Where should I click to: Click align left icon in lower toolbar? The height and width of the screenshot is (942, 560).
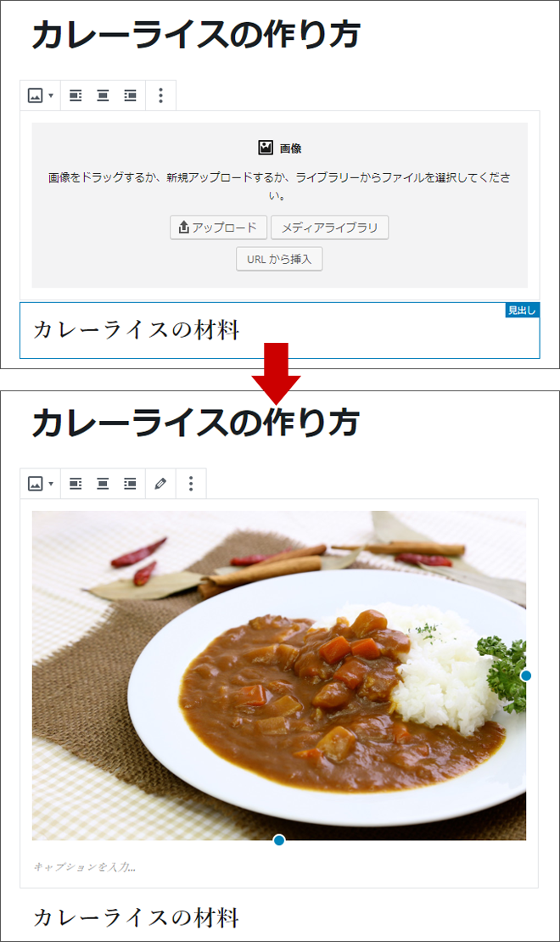coord(76,484)
